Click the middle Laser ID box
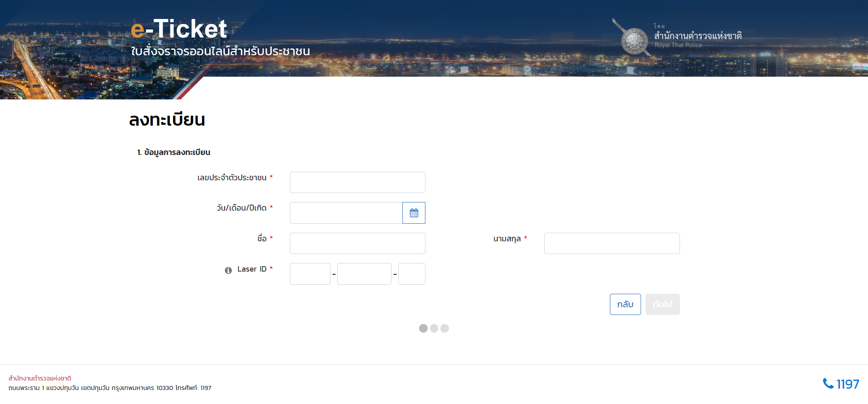 click(x=364, y=274)
